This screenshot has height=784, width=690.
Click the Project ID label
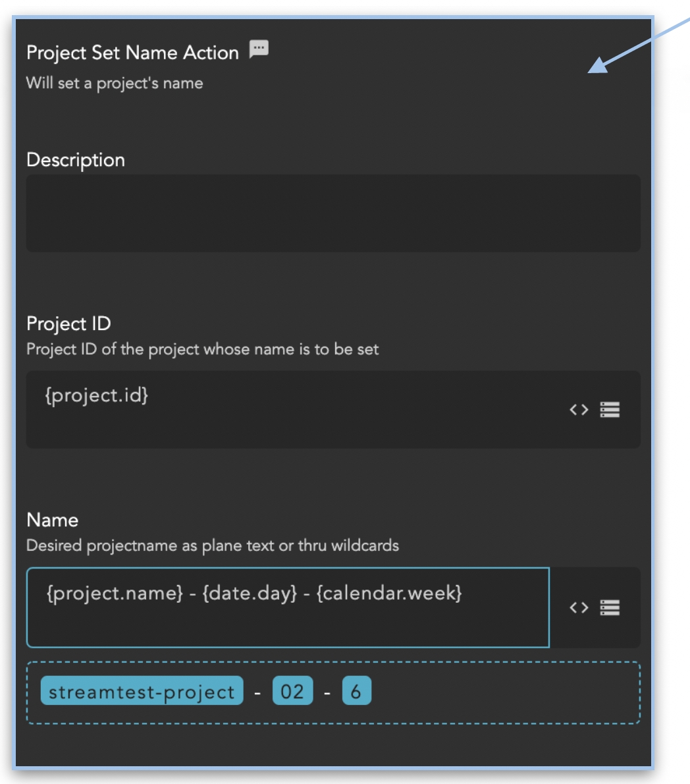click(x=68, y=323)
